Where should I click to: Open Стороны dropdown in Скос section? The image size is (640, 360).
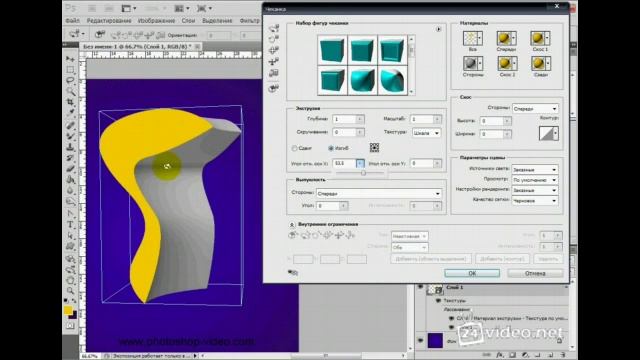[535, 109]
